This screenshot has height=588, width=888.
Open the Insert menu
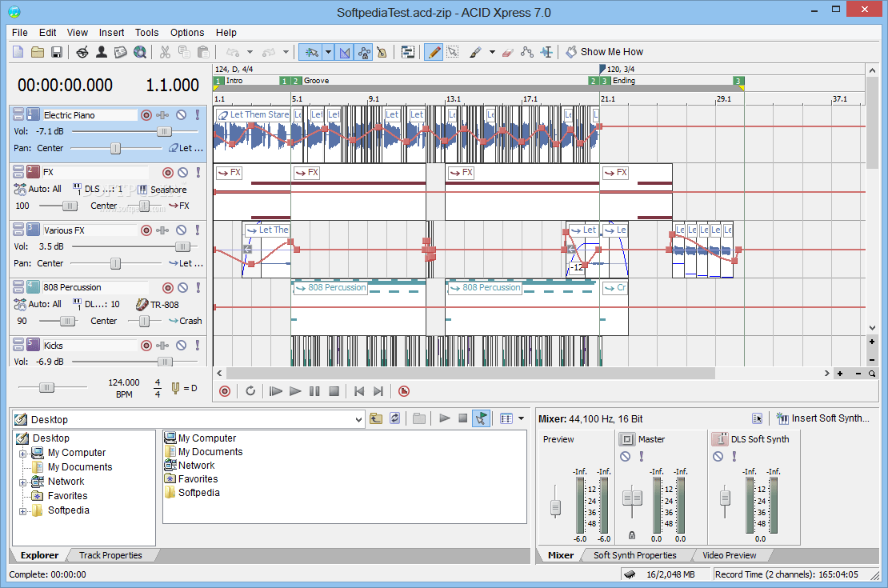(111, 33)
